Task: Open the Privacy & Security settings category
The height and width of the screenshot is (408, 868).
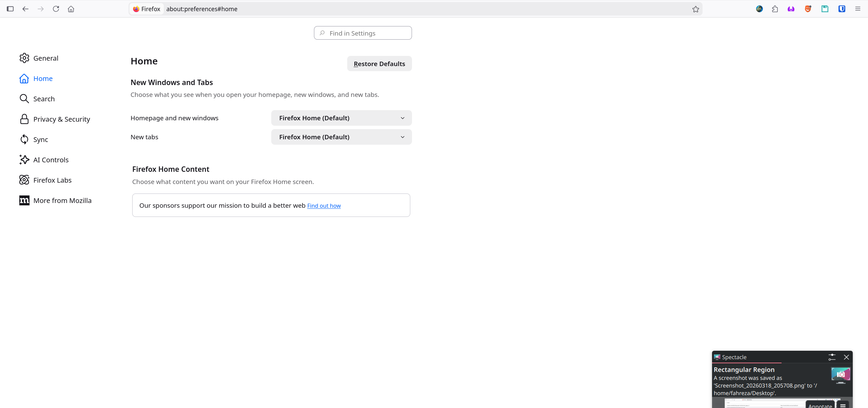Action: tap(61, 119)
